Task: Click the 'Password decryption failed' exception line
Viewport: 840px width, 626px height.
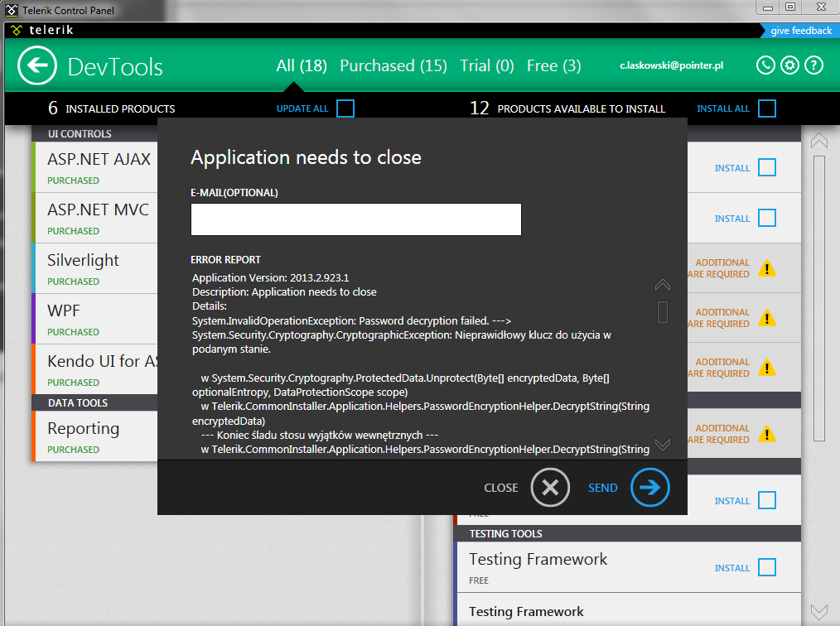Action: tap(351, 320)
